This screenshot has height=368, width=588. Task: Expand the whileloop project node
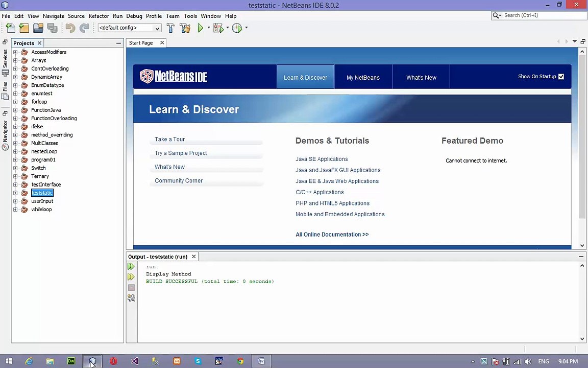click(15, 210)
